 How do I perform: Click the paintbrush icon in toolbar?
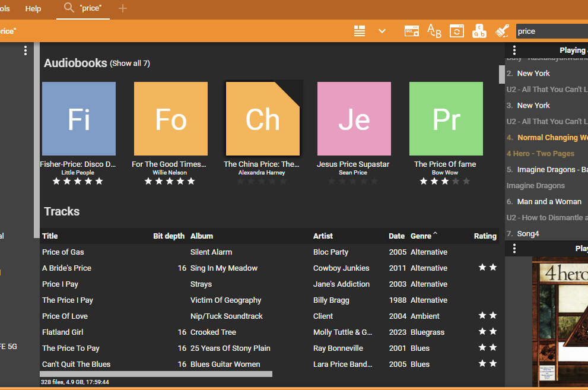(502, 31)
